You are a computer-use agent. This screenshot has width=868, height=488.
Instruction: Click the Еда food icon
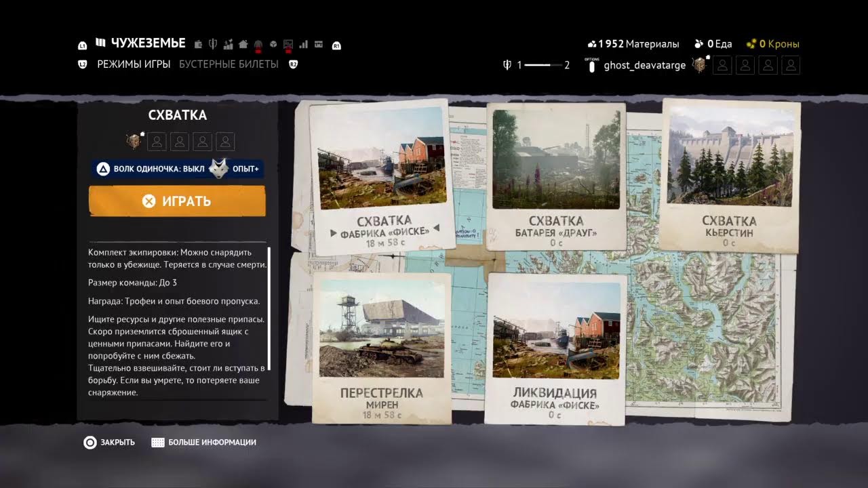tap(699, 44)
